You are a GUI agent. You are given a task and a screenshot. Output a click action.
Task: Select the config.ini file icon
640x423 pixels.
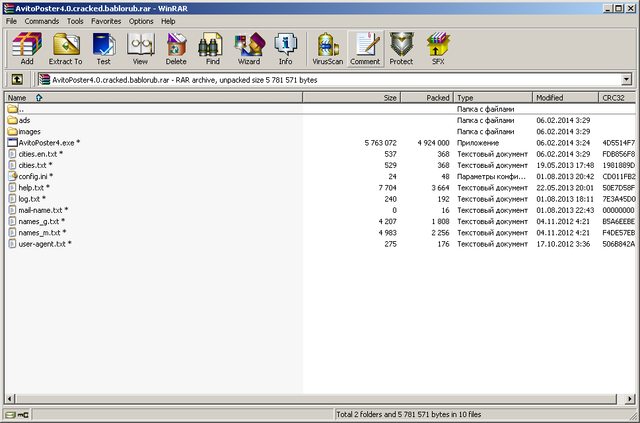click(x=13, y=176)
